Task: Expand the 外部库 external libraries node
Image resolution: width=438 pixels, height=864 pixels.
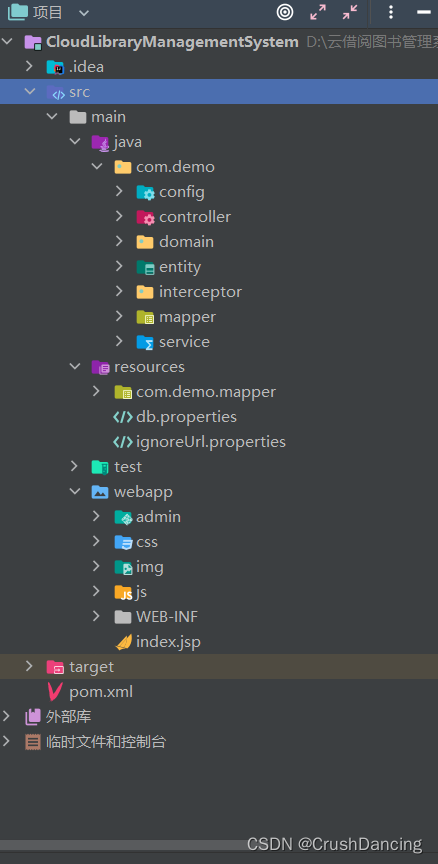Action: coord(6,716)
